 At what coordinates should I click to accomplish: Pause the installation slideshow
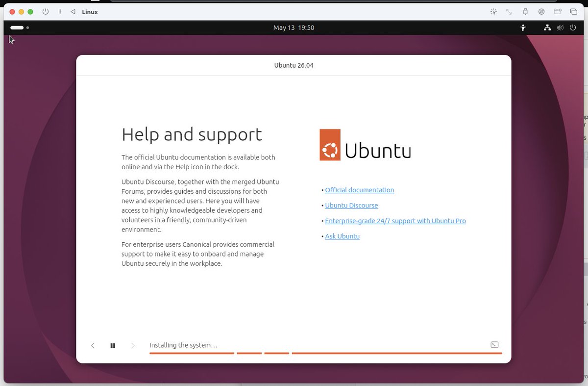pos(113,345)
